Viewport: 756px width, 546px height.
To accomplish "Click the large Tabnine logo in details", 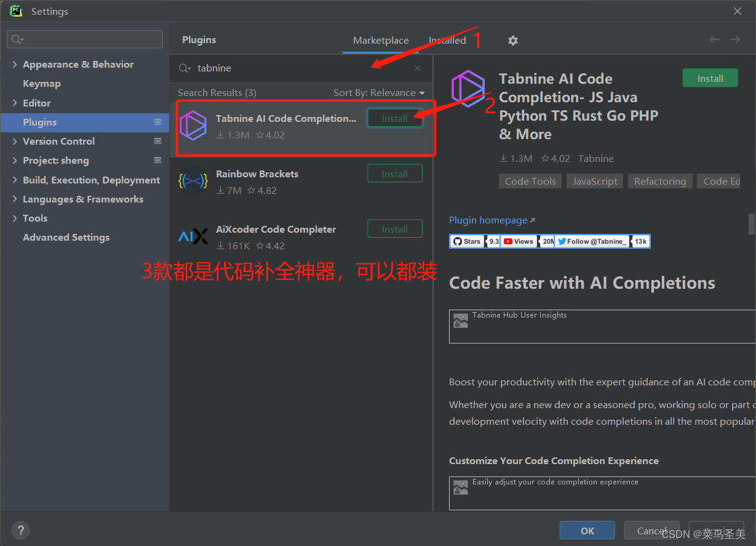I will (468, 89).
